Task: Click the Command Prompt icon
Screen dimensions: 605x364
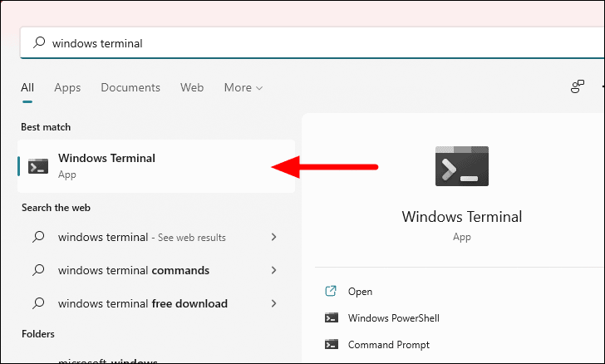Action: point(332,344)
